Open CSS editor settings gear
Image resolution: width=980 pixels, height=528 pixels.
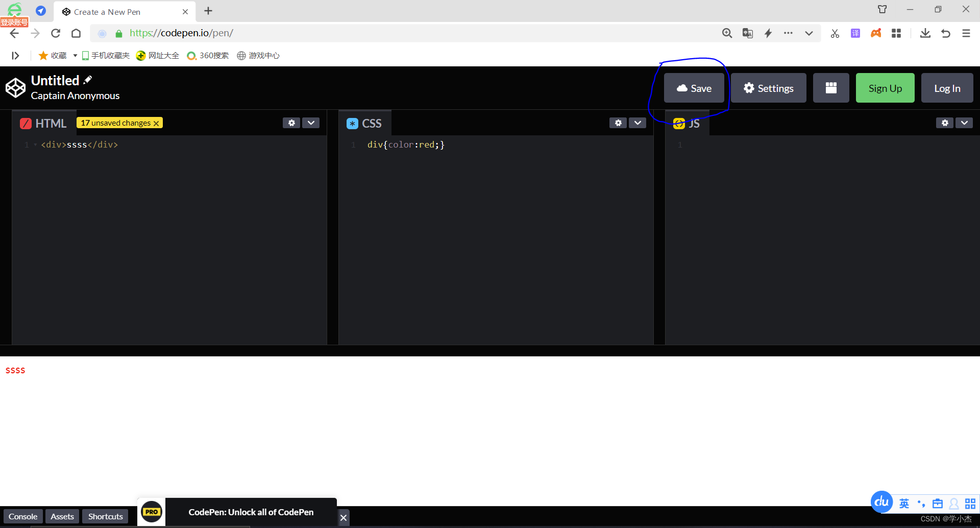pyautogui.click(x=618, y=123)
